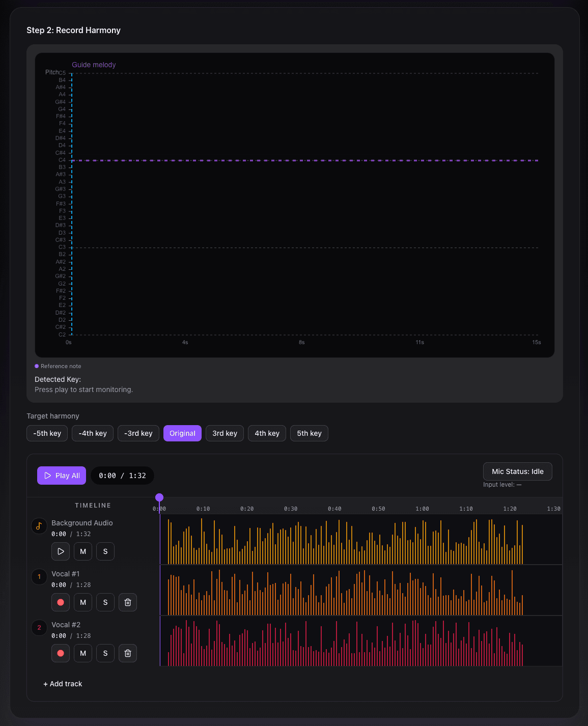Viewport: 588px width, 726px height.
Task: Arm recording on Vocal #2
Action: pos(60,653)
